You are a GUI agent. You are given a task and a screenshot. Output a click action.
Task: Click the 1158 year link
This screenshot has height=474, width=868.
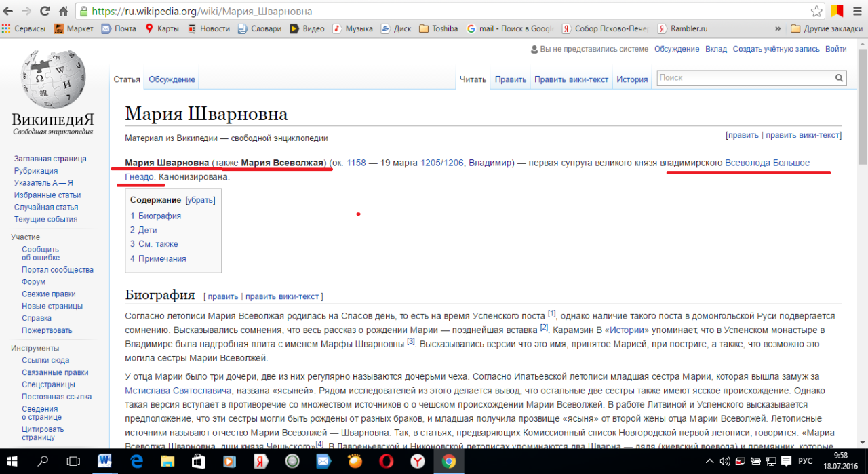tap(356, 163)
